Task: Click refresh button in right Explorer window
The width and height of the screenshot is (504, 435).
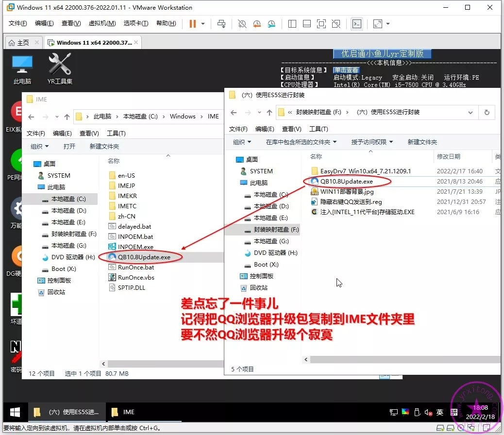Action: click(x=487, y=112)
